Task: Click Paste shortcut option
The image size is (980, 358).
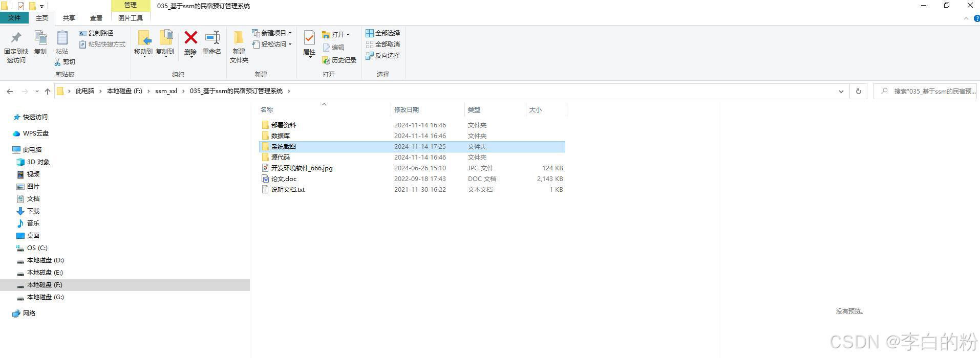Action: (102, 44)
